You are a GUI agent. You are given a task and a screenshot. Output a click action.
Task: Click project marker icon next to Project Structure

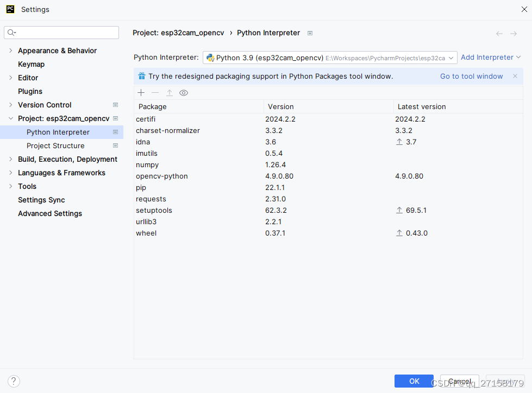point(115,145)
